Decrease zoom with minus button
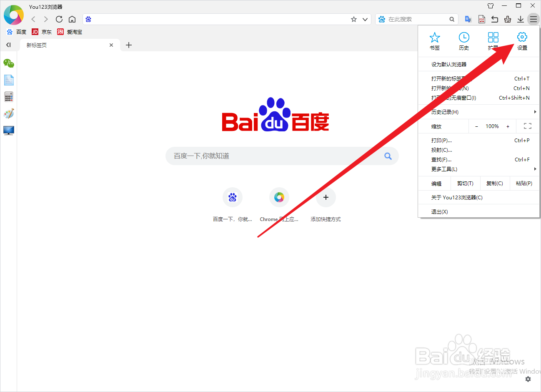Viewport: 541px width, 392px height. (476, 126)
